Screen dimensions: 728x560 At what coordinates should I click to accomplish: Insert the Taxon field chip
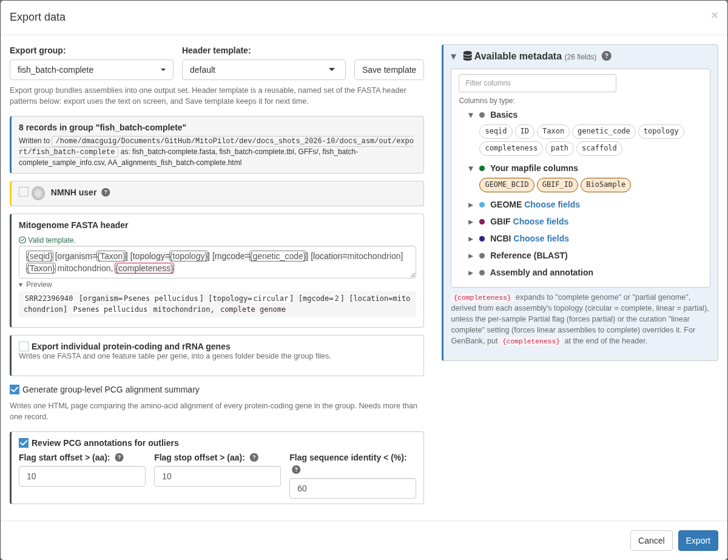pos(553,132)
